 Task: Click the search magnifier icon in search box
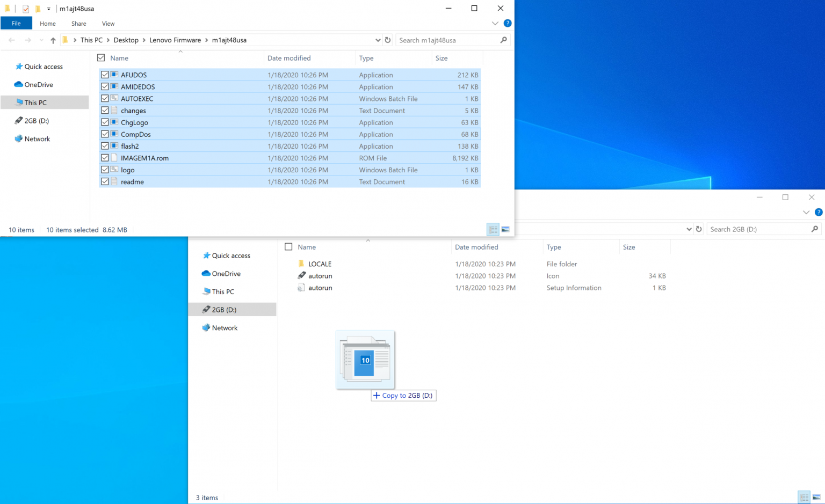[x=503, y=40]
